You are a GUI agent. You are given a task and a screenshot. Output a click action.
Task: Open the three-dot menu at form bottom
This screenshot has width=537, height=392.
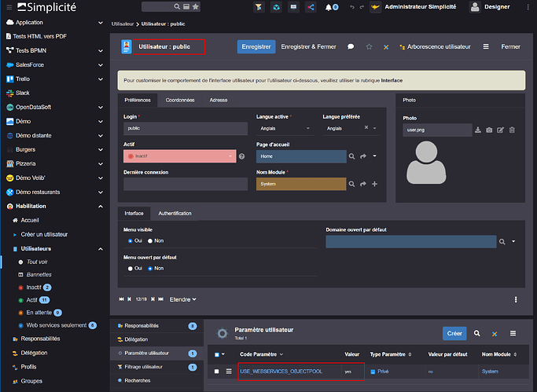[x=516, y=299]
